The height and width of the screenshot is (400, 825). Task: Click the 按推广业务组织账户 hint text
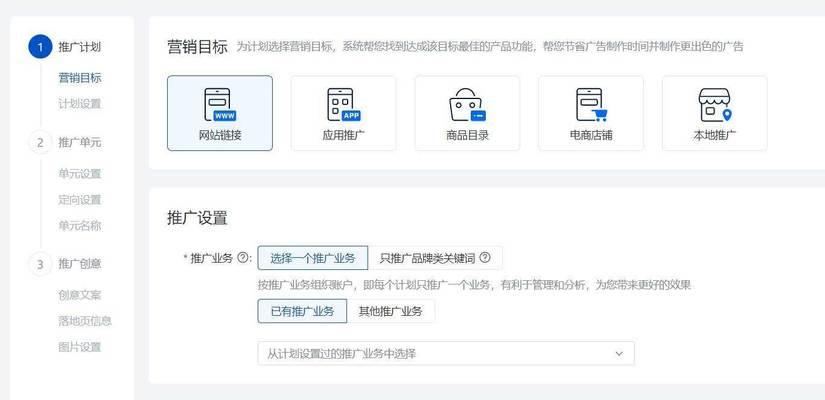tap(474, 285)
